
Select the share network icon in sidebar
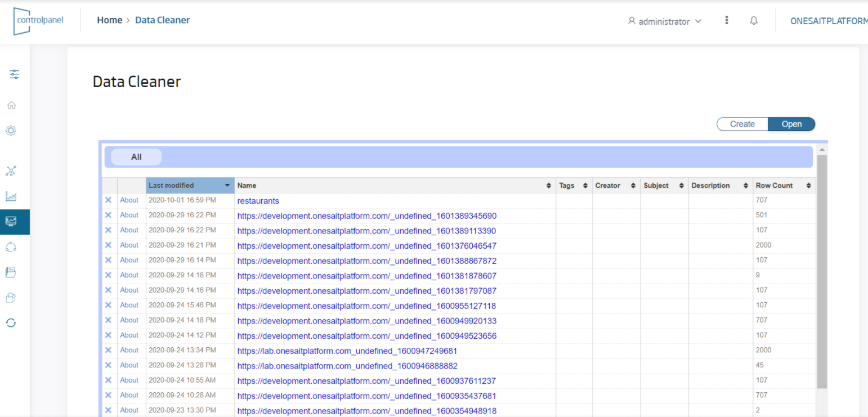pyautogui.click(x=11, y=247)
